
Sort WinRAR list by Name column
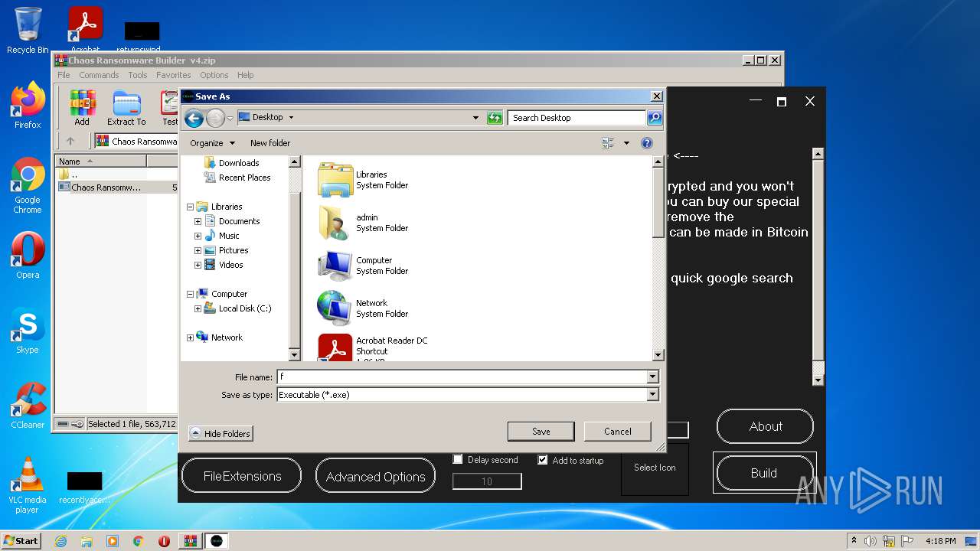pos(100,161)
